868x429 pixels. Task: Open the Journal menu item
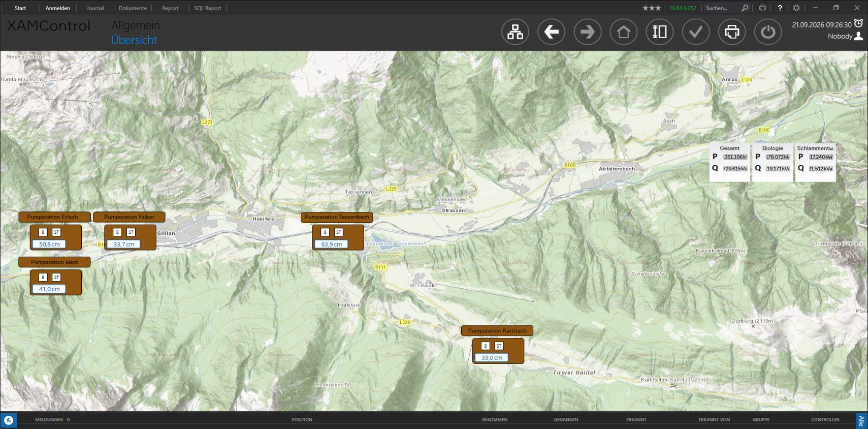click(95, 8)
